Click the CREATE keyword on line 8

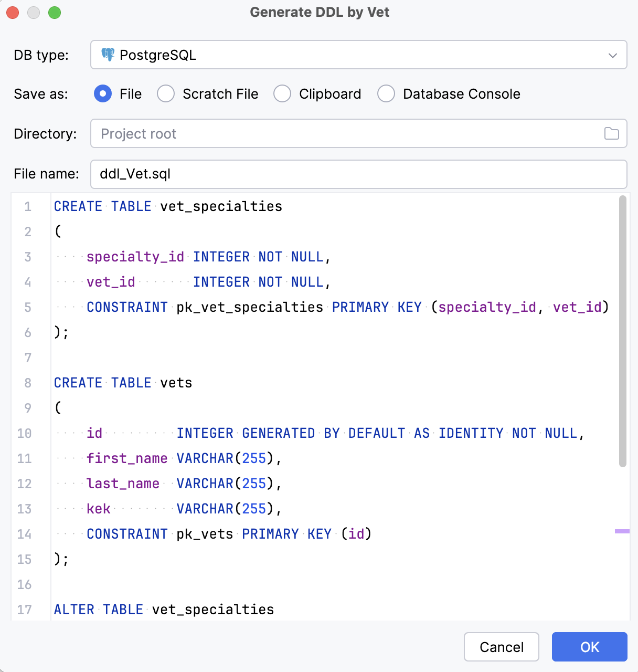pyautogui.click(x=78, y=383)
